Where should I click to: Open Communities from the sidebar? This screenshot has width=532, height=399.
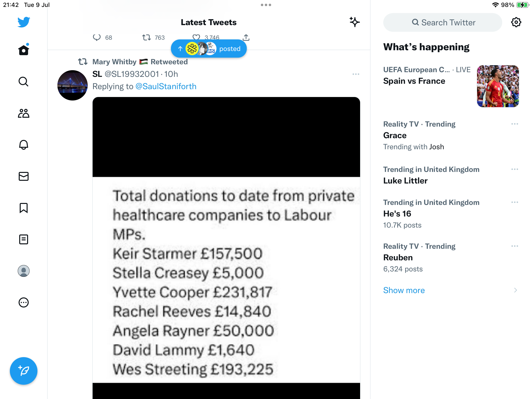coord(24,113)
